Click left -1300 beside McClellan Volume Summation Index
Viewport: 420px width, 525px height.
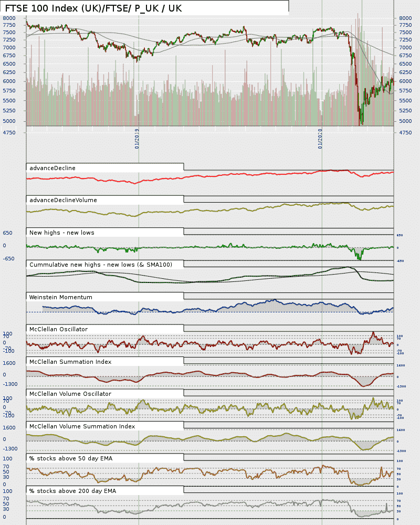(x=10, y=449)
